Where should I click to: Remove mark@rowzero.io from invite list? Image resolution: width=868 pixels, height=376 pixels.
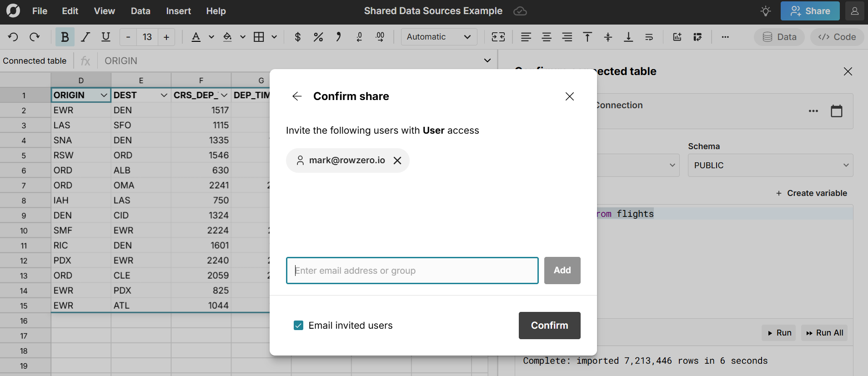pos(397,160)
